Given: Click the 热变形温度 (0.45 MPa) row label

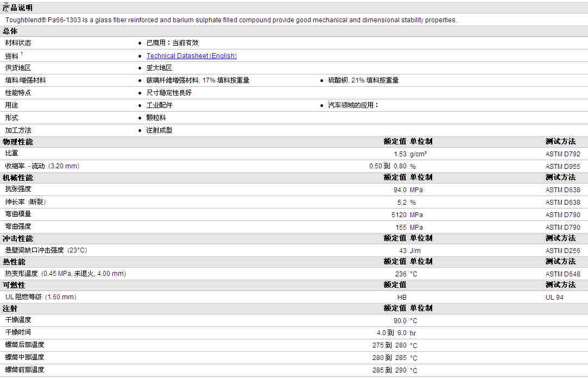Looking at the screenshot, I should coord(65,274).
